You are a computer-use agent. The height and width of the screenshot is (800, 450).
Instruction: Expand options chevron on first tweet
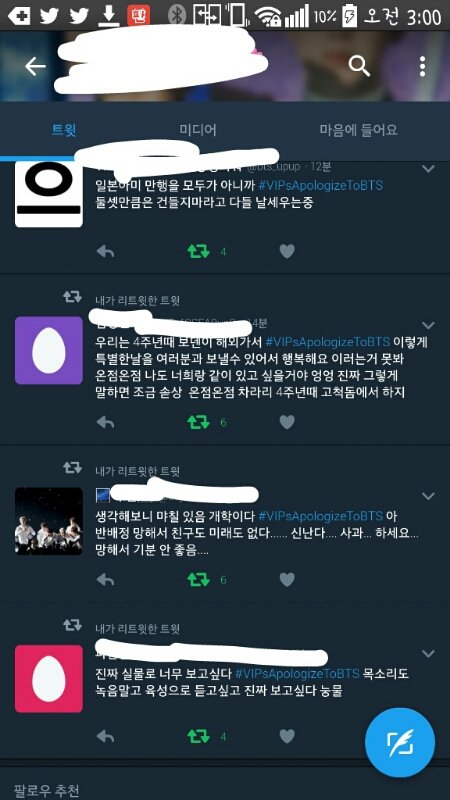pyautogui.click(x=429, y=169)
